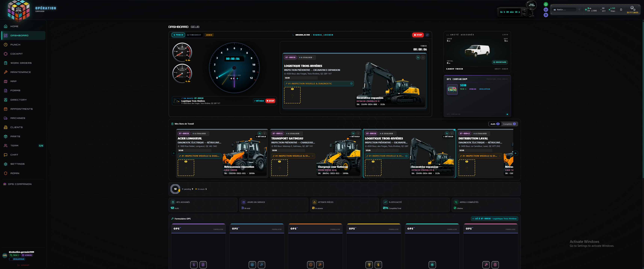Open Maintenance sidebar entry
This screenshot has width=644, height=269.
[x=23, y=72]
